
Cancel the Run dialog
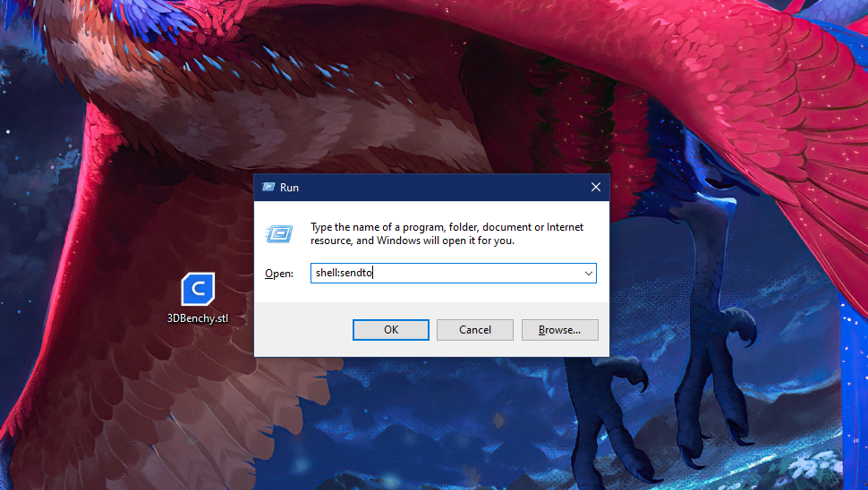coord(475,330)
